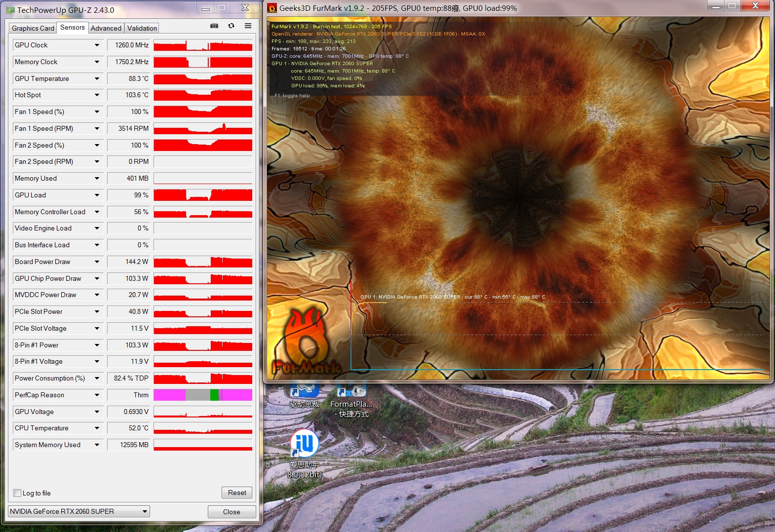Open the Board Power Draw dropdown
The height and width of the screenshot is (532, 775).
(x=97, y=262)
